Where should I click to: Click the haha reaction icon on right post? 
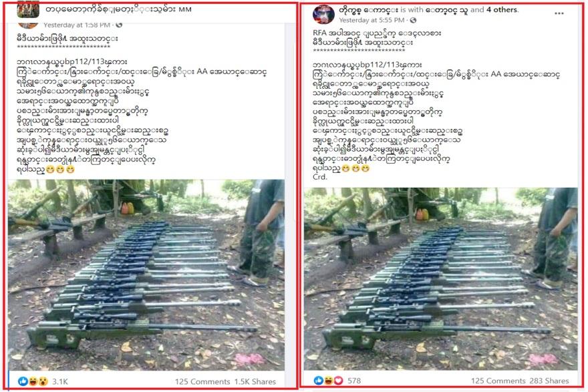[x=329, y=381]
